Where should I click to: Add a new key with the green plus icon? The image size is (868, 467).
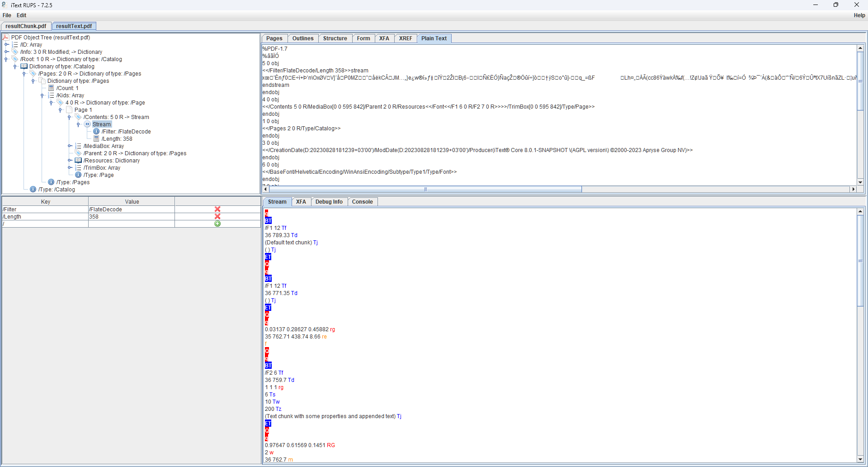[x=217, y=224]
